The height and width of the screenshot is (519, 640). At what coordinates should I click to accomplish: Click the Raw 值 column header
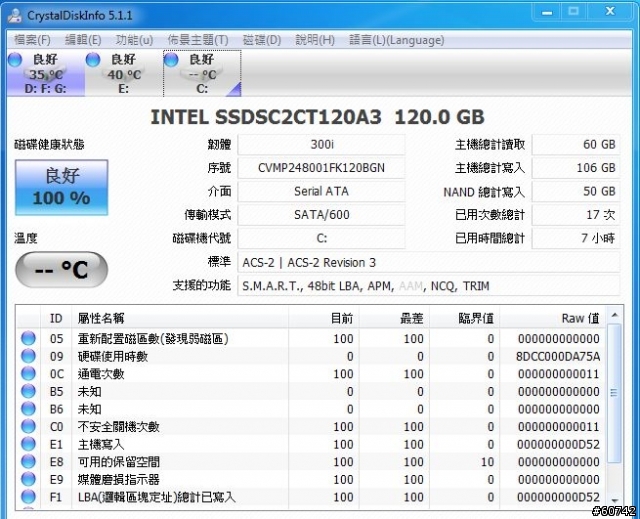point(553,318)
